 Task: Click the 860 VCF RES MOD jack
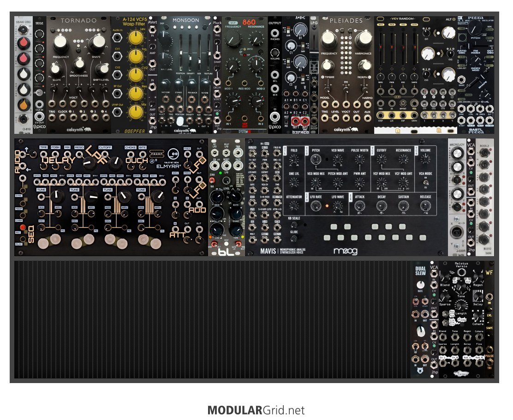click(x=245, y=83)
